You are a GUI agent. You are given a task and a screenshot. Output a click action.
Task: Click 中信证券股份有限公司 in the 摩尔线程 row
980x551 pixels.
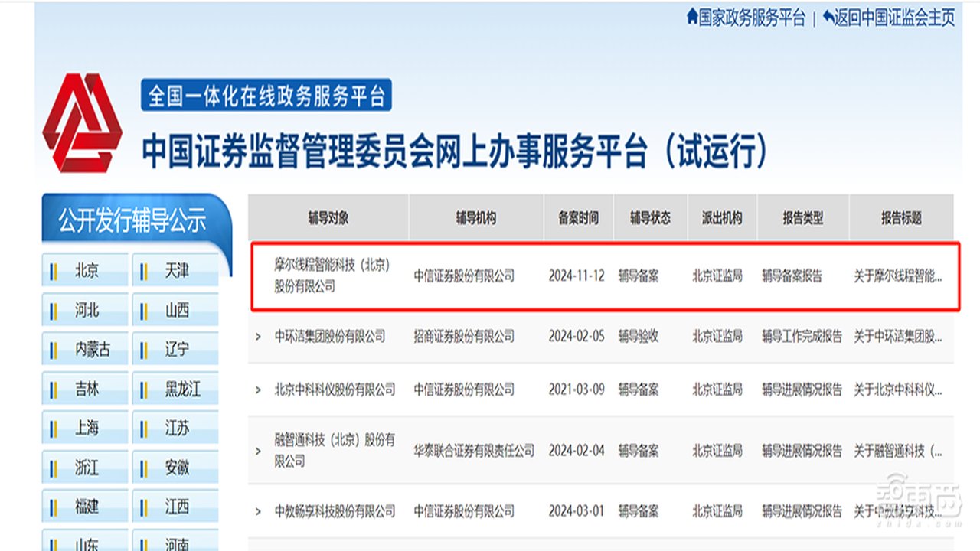pyautogui.click(x=464, y=276)
